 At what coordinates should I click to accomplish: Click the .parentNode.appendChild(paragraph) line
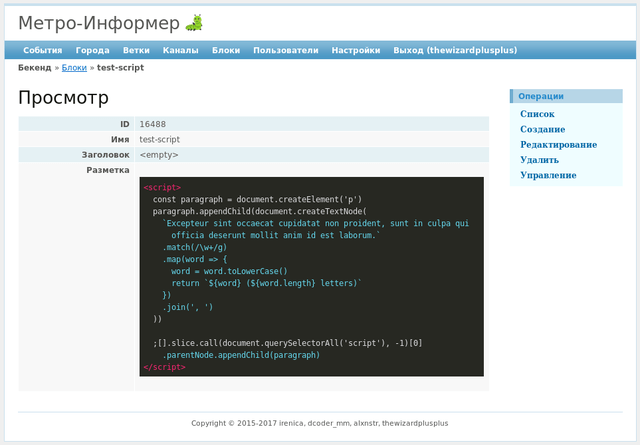click(241, 355)
